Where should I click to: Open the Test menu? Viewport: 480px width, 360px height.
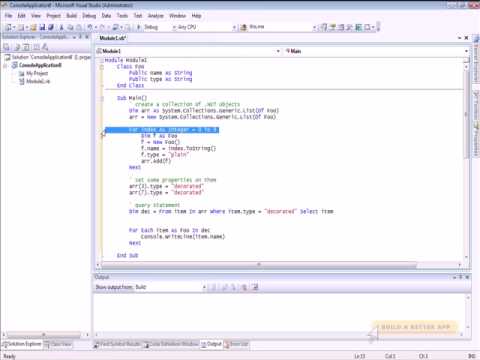coord(138,16)
